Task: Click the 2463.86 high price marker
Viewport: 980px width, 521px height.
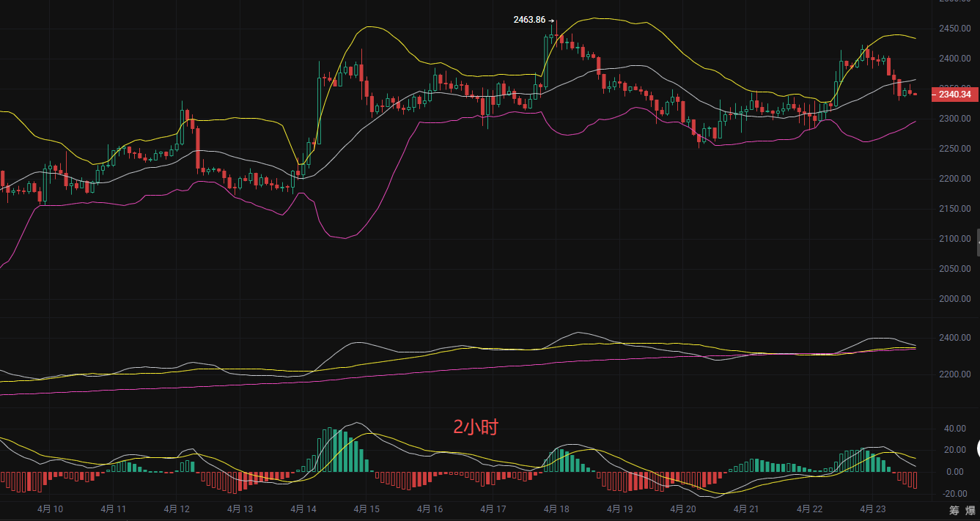Action: click(530, 20)
